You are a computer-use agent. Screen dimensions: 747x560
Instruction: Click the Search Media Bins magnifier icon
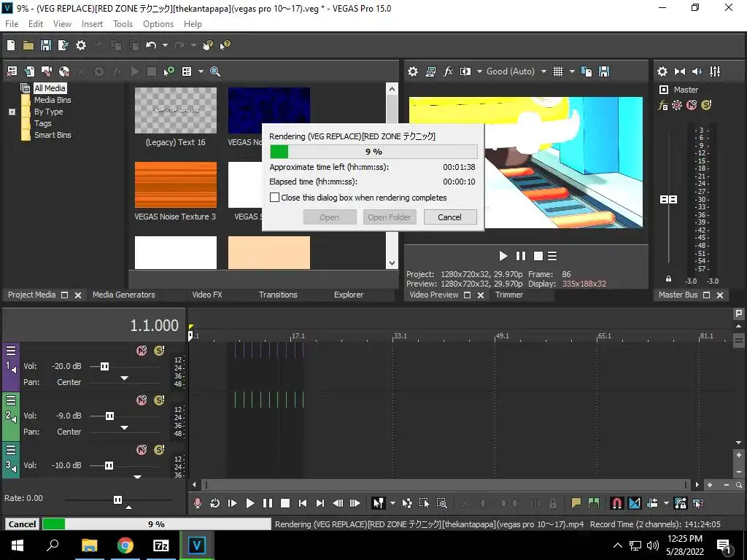pyautogui.click(x=215, y=71)
